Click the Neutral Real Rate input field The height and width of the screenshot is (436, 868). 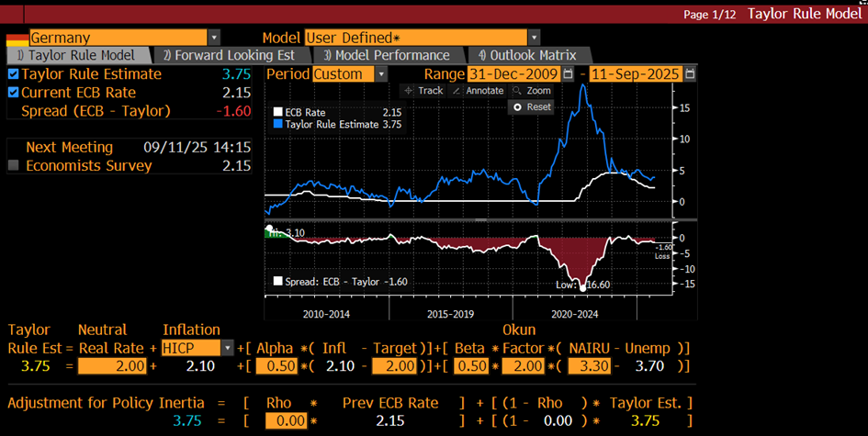click(111, 367)
